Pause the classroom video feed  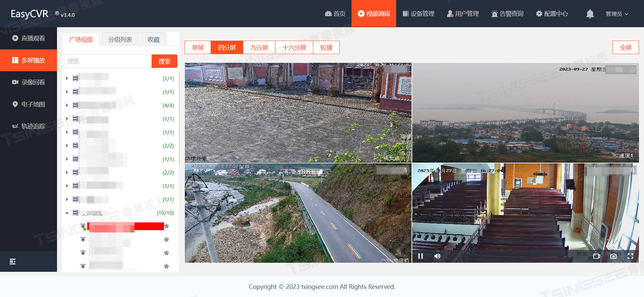[420, 256]
